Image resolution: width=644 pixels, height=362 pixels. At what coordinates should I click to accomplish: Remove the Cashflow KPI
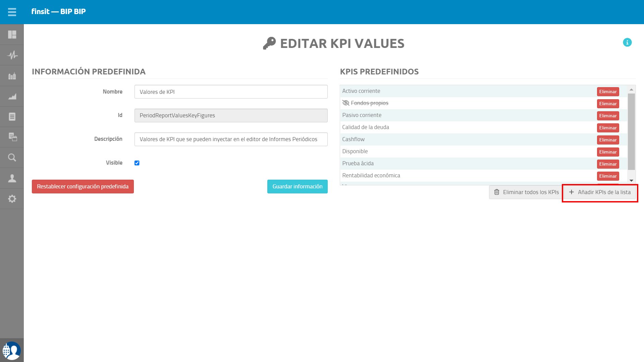click(608, 140)
